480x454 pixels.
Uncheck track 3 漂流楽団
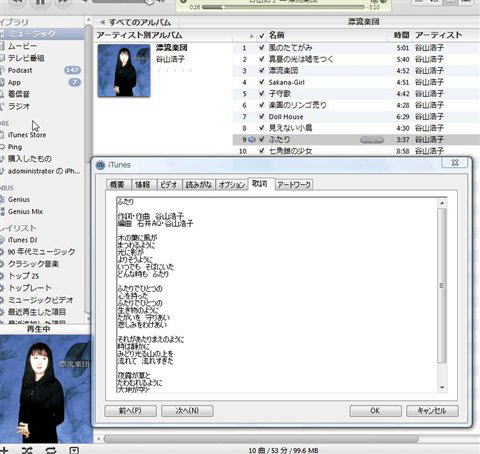(262, 70)
